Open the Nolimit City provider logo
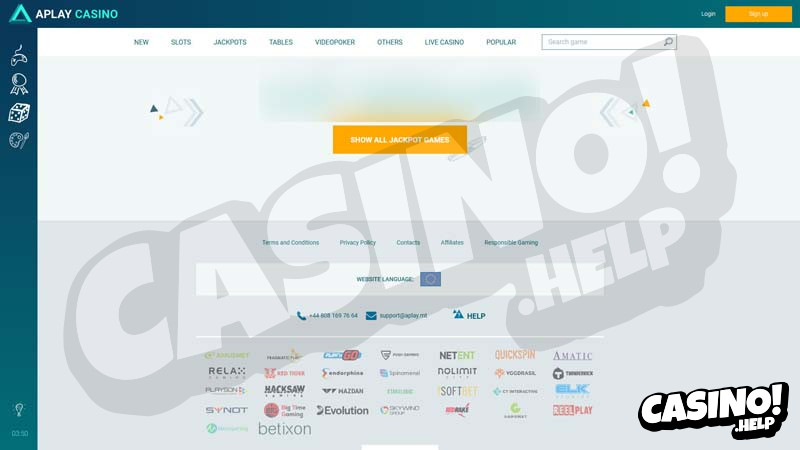The height and width of the screenshot is (450, 800). tap(457, 372)
